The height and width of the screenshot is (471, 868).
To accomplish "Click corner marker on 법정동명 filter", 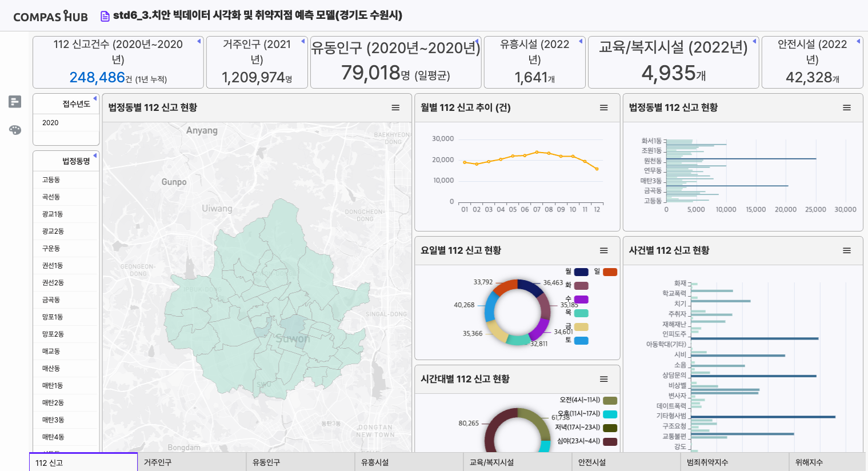I will point(95,155).
